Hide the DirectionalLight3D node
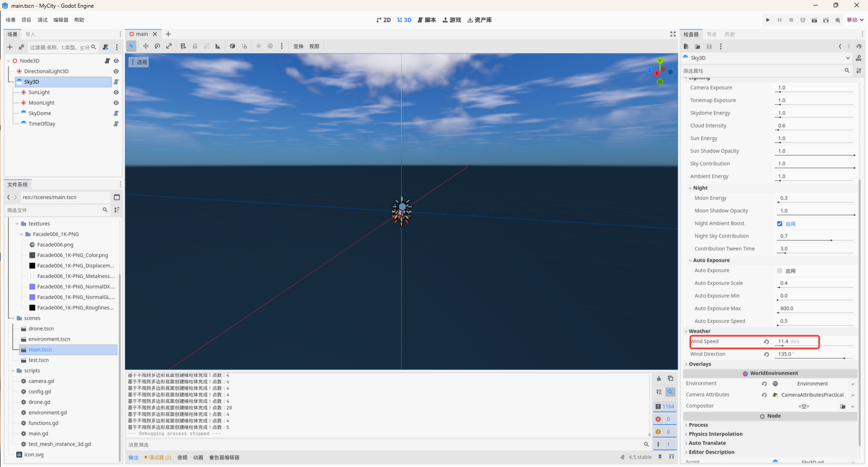The height and width of the screenshot is (467, 868). [116, 71]
